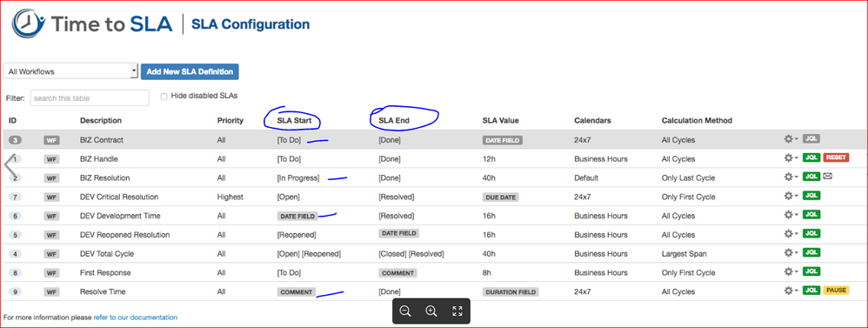
Task: Open the All Workflows dropdown
Action: pos(70,71)
